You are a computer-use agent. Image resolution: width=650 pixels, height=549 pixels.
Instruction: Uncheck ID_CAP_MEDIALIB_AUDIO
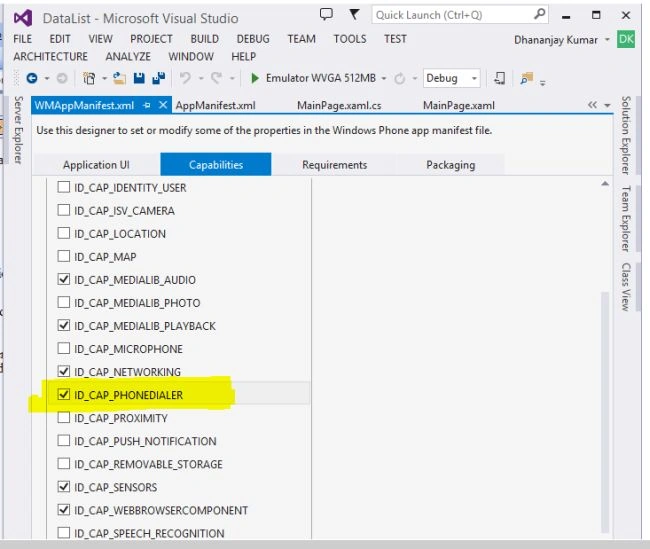click(x=63, y=279)
